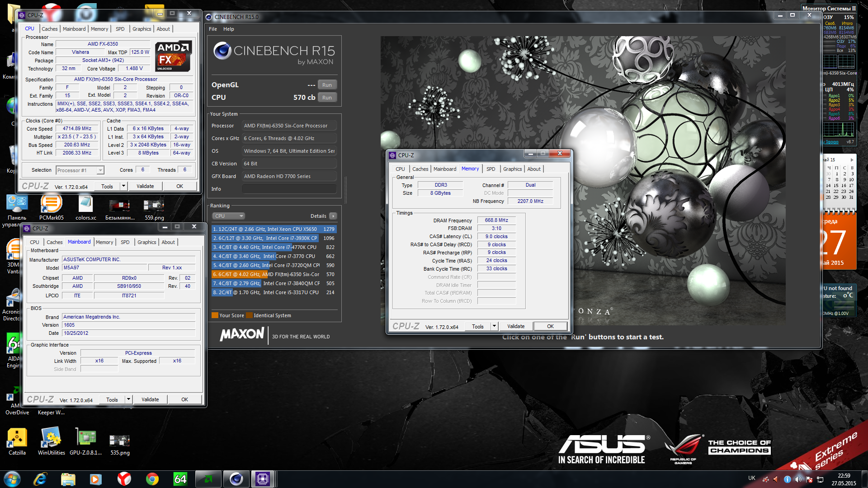Switch to AIDA64 taskbar icon
Image resolution: width=868 pixels, height=488 pixels.
coord(180,479)
